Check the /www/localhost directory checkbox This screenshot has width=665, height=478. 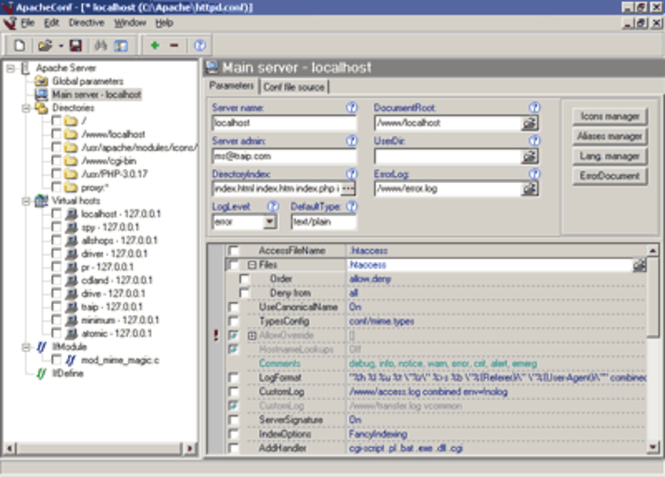[56, 134]
